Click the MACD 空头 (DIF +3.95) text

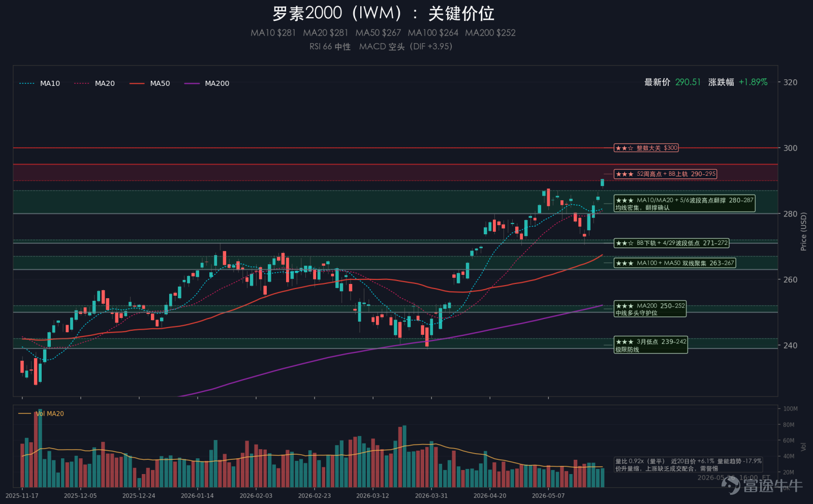pyautogui.click(x=405, y=47)
